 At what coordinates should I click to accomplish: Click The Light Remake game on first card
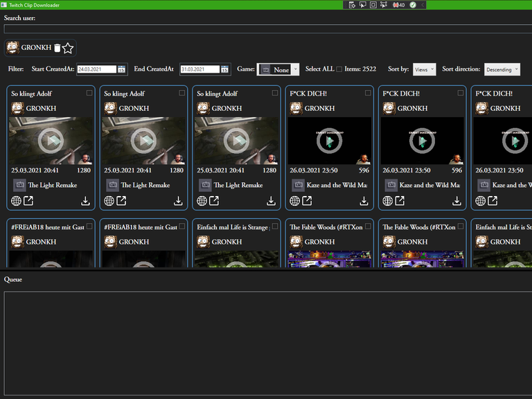tap(53, 185)
